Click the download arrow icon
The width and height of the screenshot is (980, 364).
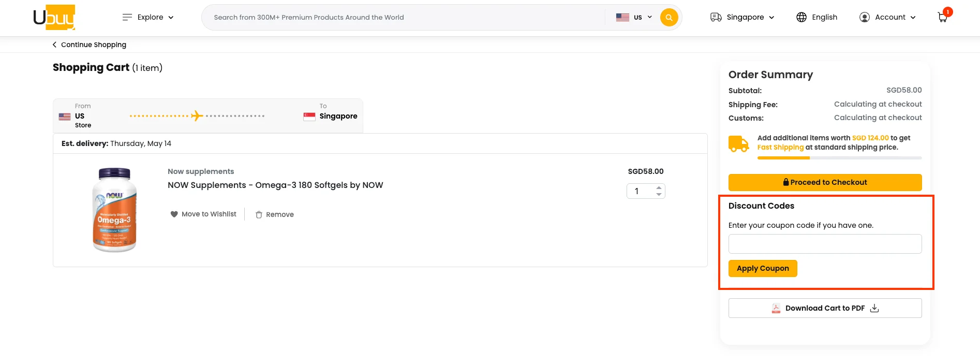click(874, 308)
